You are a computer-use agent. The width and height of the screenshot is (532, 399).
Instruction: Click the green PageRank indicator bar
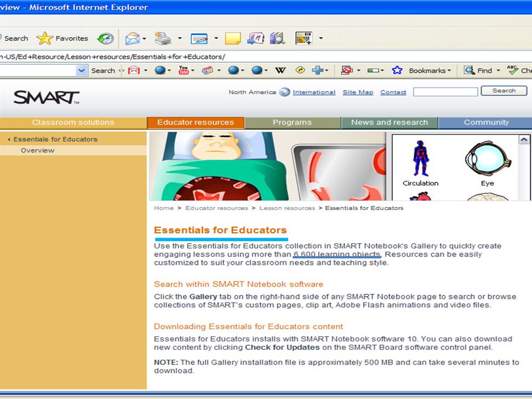tap(373, 70)
